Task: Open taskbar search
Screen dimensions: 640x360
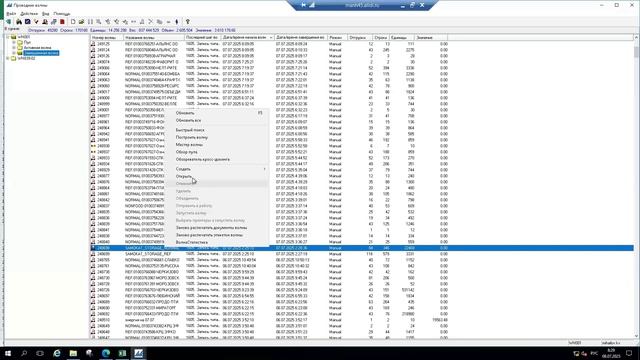Action: (24, 353)
